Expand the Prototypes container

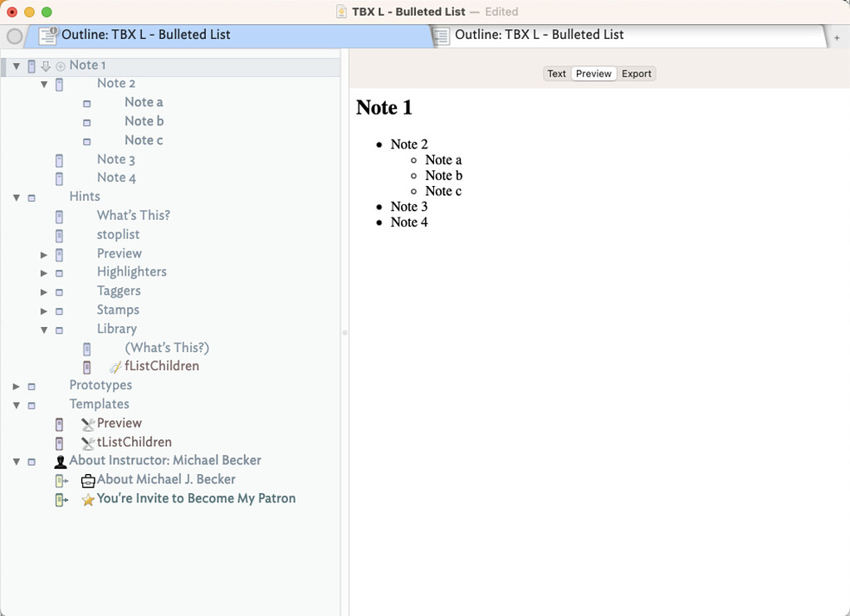pyautogui.click(x=16, y=385)
